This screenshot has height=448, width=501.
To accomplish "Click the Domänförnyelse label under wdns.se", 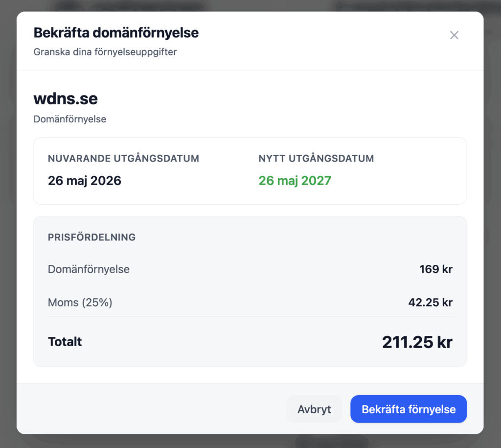I will [x=70, y=119].
